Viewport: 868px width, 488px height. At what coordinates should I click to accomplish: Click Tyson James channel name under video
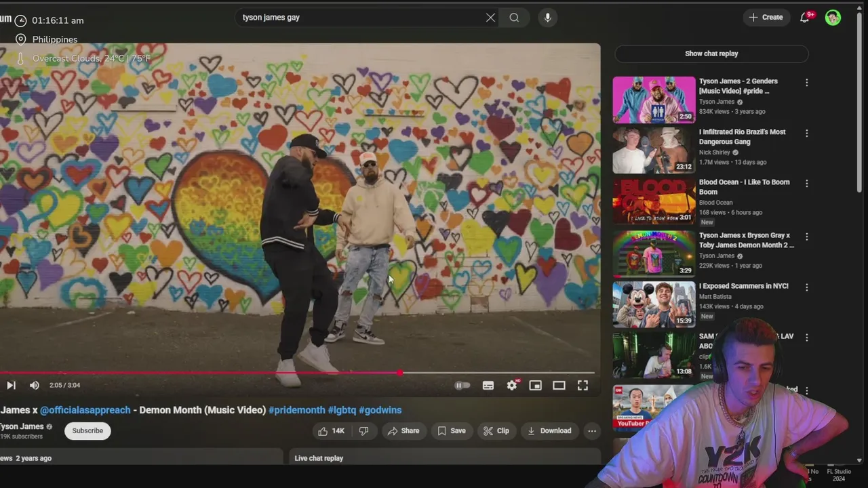tap(22, 426)
